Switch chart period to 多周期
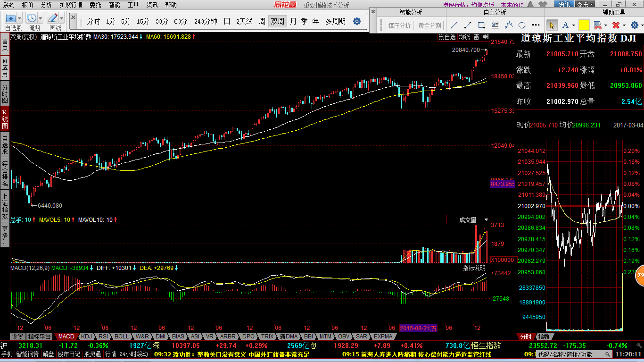 (x=335, y=21)
